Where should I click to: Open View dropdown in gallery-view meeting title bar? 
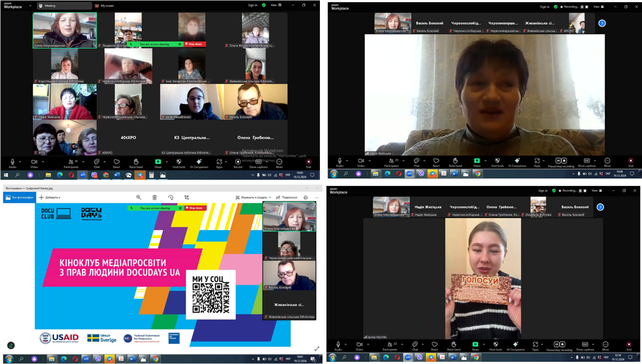pos(275,5)
